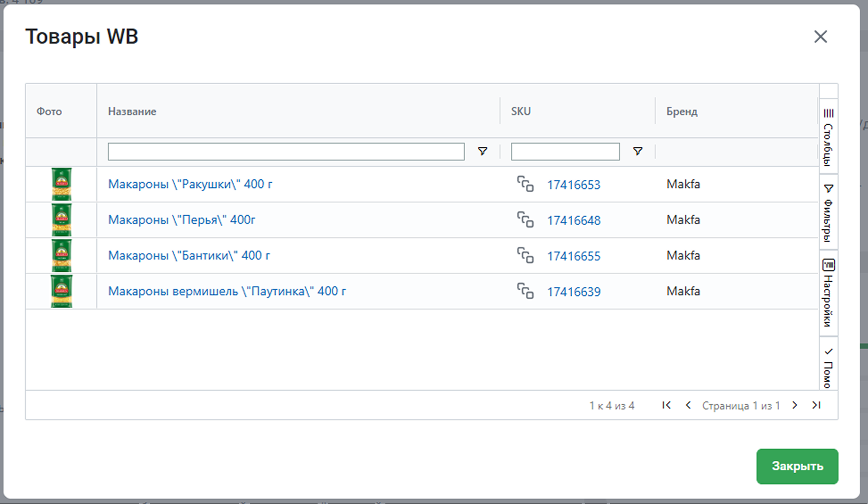Copy SKU 17416653 with the copy icon
This screenshot has width=868, height=504.
pos(525,184)
